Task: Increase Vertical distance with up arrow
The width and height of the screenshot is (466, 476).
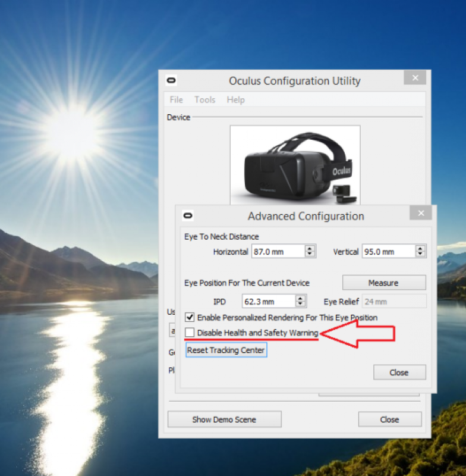Action: 420,248
